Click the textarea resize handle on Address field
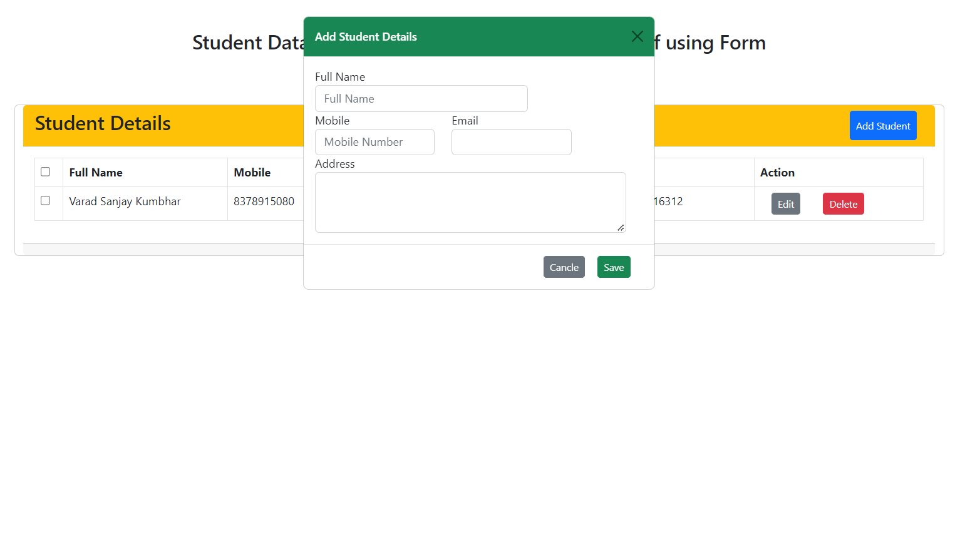 tap(621, 228)
